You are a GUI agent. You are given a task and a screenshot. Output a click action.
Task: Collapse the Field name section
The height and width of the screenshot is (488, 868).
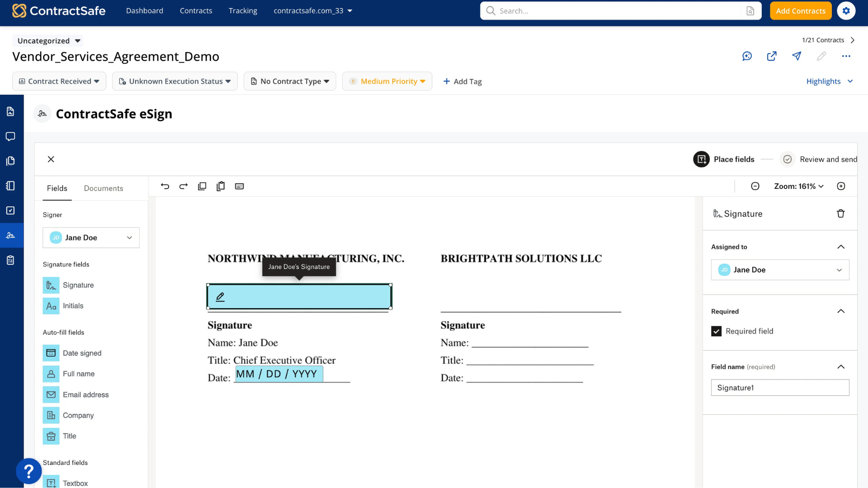tap(841, 367)
